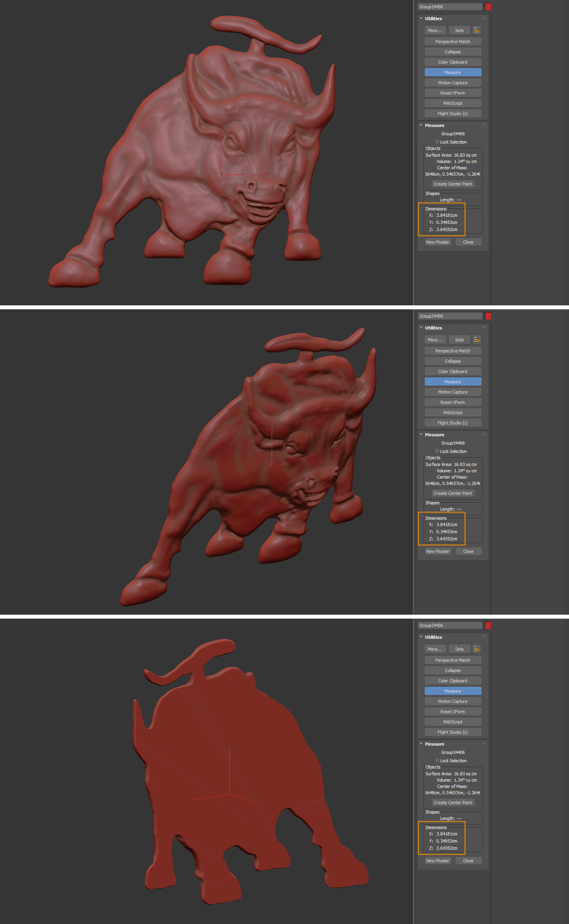Open MAXScript utility in top panel
The width and height of the screenshot is (569, 924).
click(453, 103)
